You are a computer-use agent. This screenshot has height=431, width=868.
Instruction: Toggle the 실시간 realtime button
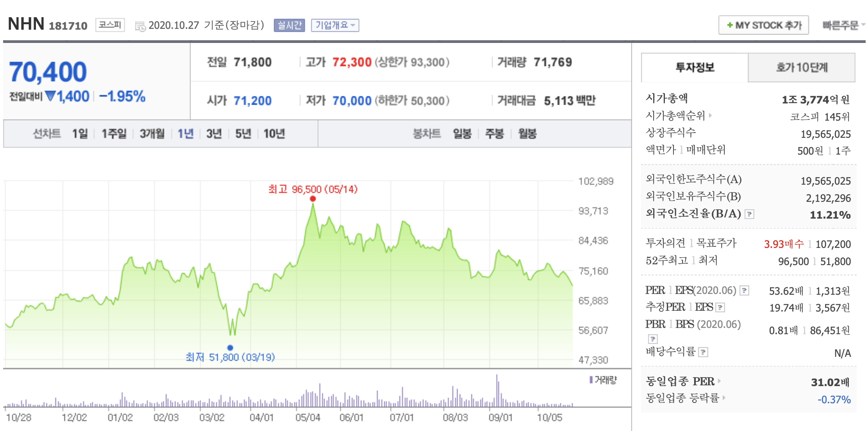(289, 25)
